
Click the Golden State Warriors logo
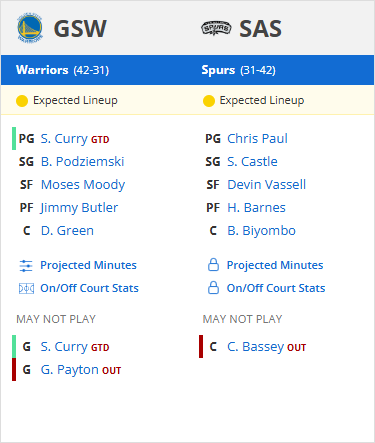click(x=30, y=28)
